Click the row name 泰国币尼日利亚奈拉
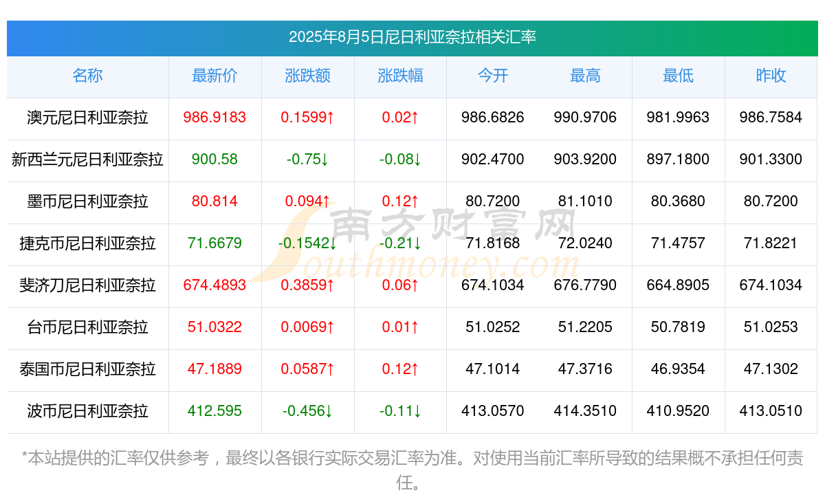825x504 pixels. tap(87, 369)
